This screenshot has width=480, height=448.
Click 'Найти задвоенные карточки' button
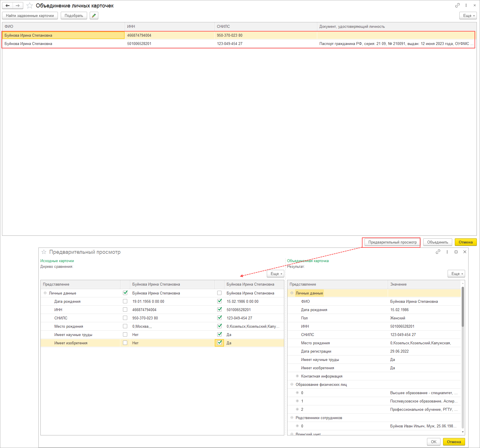30,15
